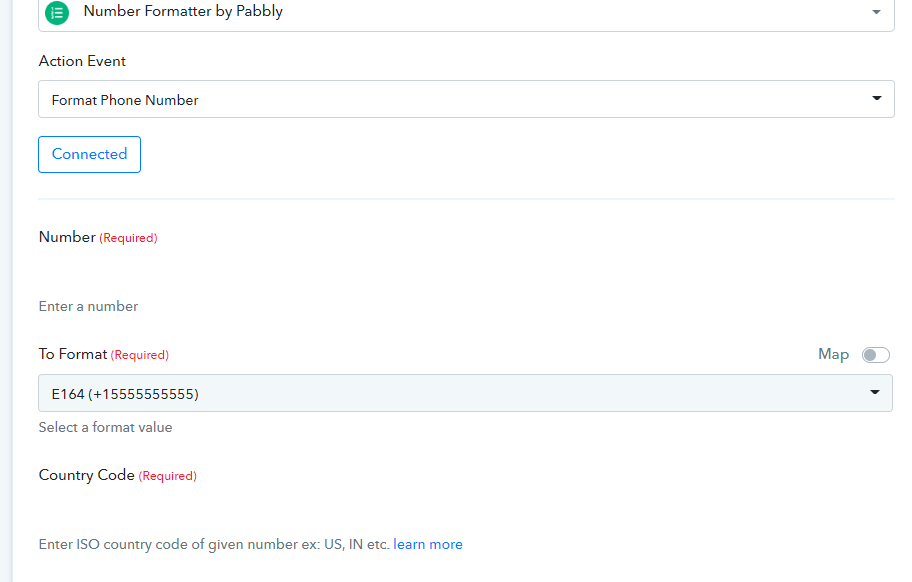Viewport: 912px width, 582px height.
Task: Click the ISO country code helper text
Action: [213, 544]
